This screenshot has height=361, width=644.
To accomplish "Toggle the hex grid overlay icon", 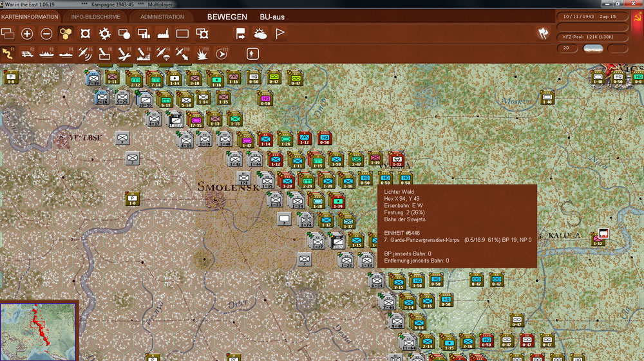I will click(x=66, y=33).
